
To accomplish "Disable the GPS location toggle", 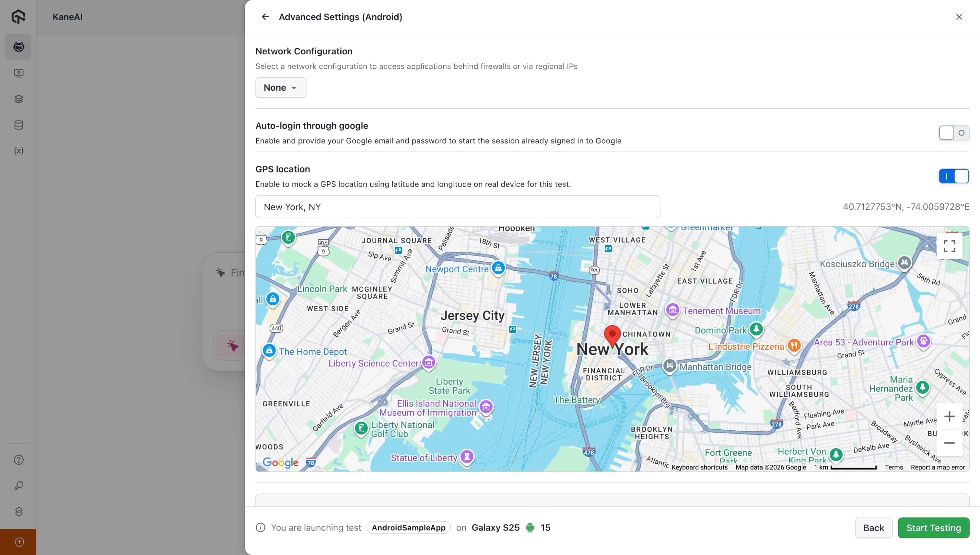I will (954, 176).
